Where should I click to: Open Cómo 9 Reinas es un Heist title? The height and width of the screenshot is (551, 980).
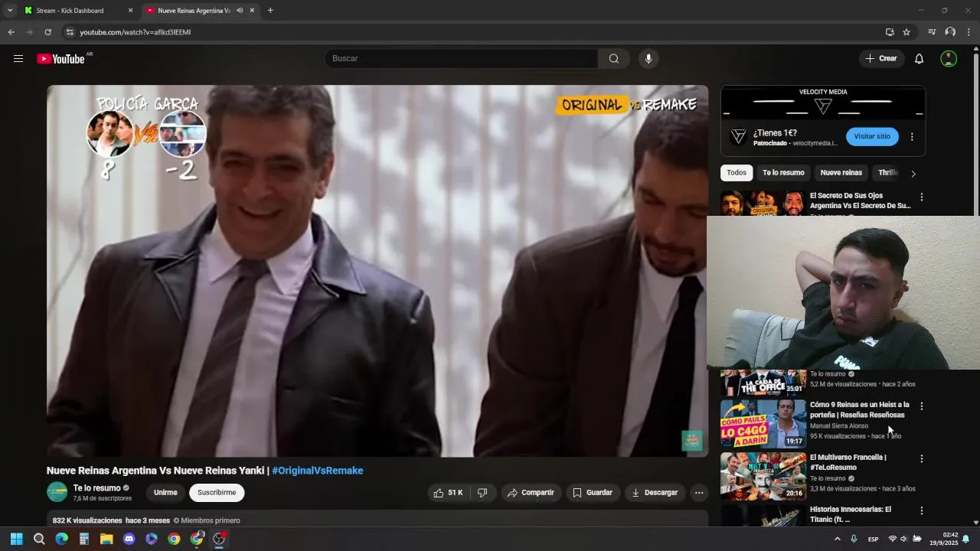[x=860, y=409]
